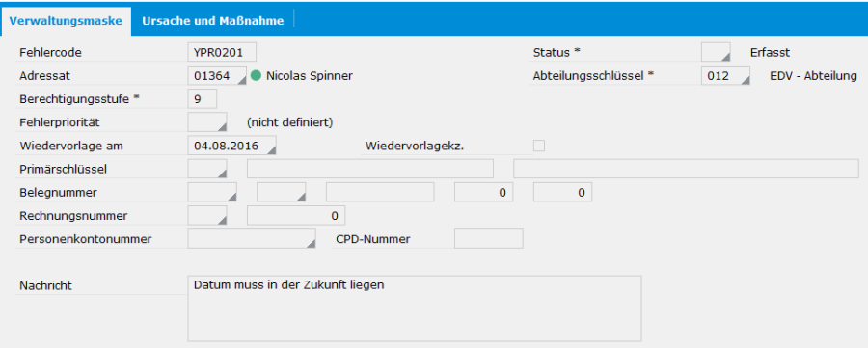The width and height of the screenshot is (868, 348).
Task: Focus the Nachricht message text area
Action: (415, 308)
